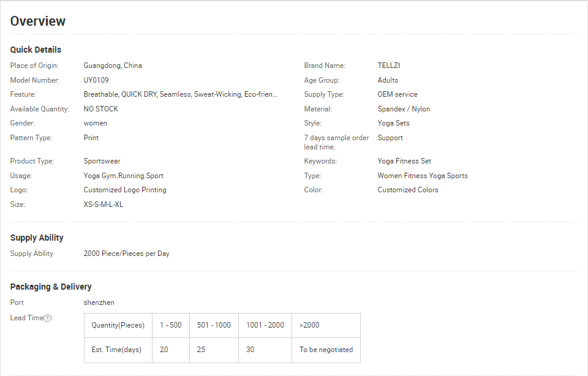
Task: Click the 2000 Piece/Pieces per Day value
Action: tap(126, 254)
